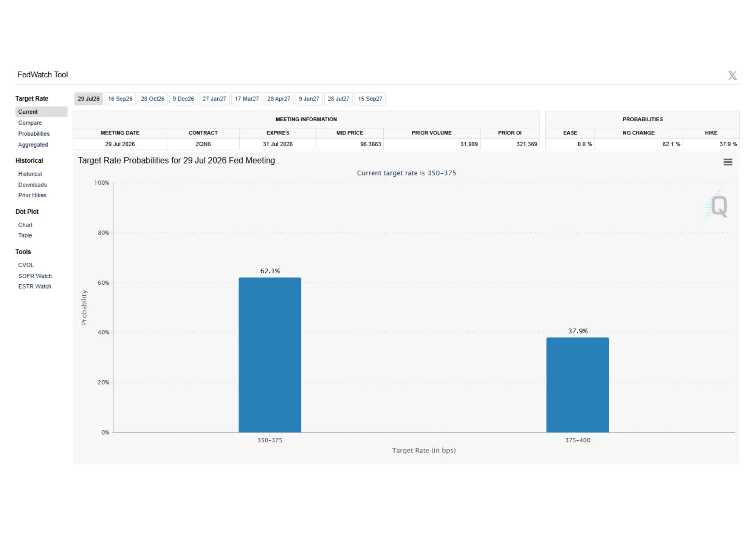Click the 37.9 % hike cell
Screen dimensions: 756x534
tap(711, 144)
